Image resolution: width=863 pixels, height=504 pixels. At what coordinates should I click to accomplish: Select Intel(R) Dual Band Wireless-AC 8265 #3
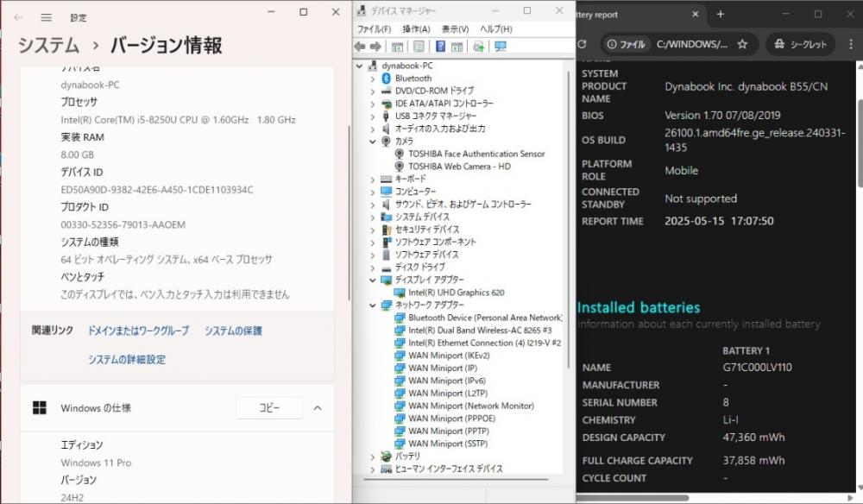(x=480, y=331)
